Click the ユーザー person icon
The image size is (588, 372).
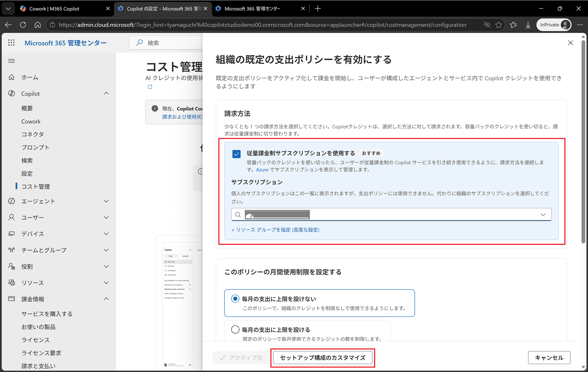(12, 217)
